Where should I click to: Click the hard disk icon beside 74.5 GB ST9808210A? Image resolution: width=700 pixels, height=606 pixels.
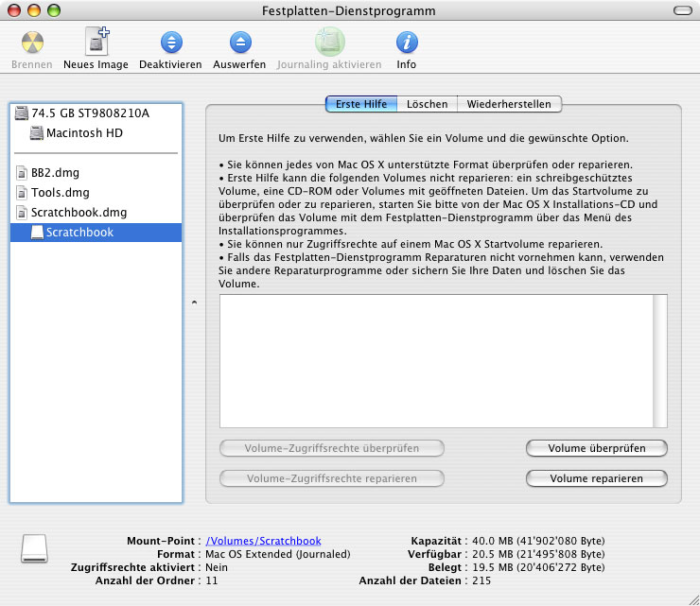pos(22,113)
